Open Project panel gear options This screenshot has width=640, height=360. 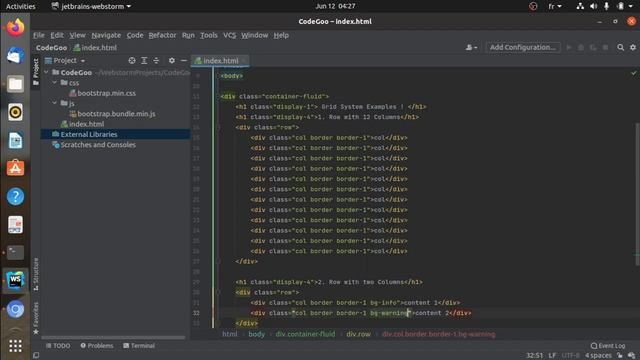(x=172, y=60)
